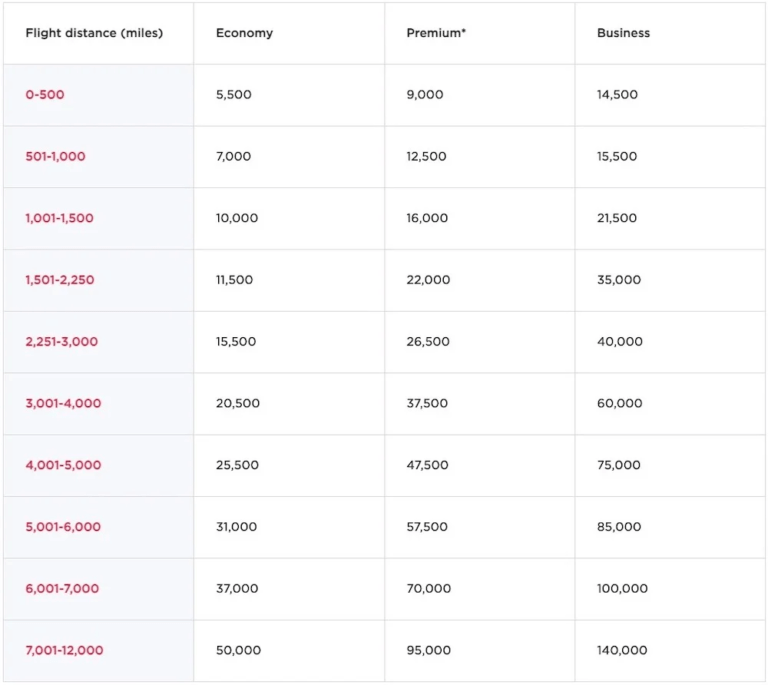Select the 501-1,000 distance range
Screen dimensions: 768x685
tap(55, 157)
